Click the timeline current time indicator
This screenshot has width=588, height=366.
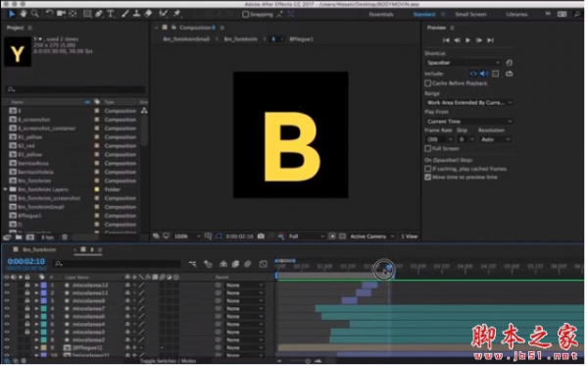389,268
